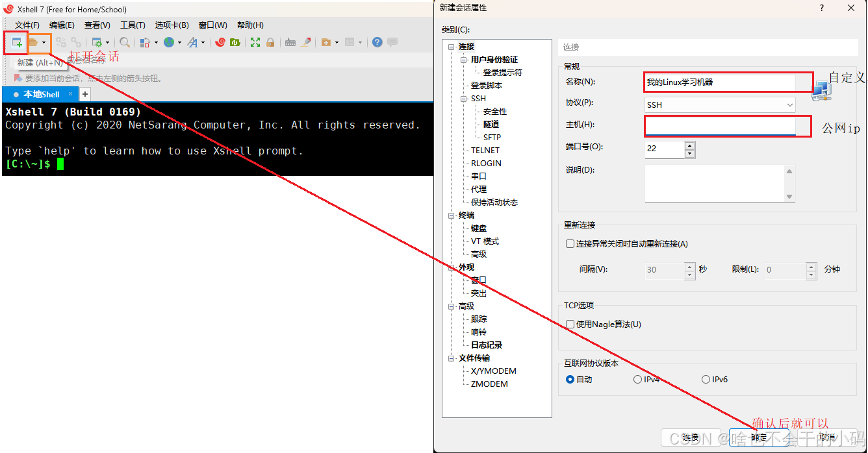Viewport: 868px width, 453px height.
Task: Click the New session toolbar icon
Action: (x=17, y=43)
